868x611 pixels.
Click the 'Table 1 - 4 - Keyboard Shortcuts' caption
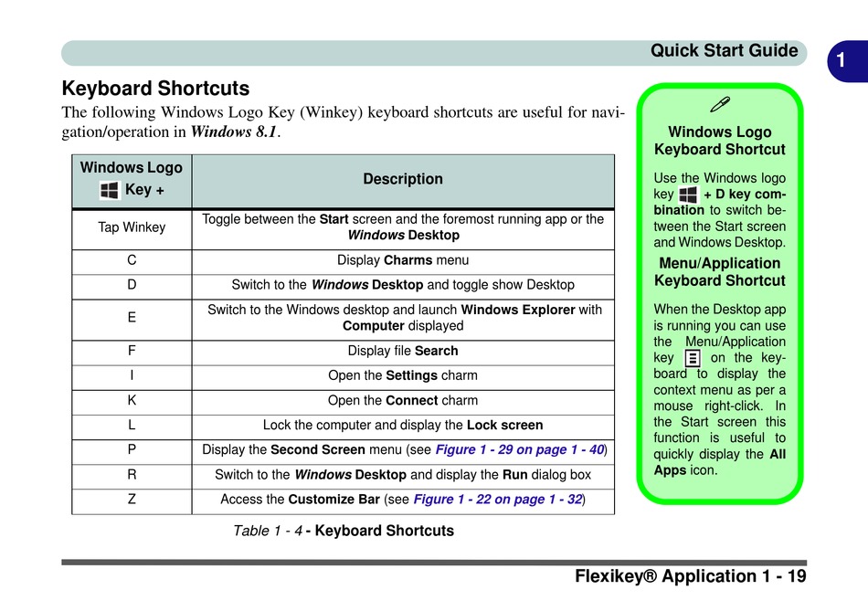[x=344, y=531]
